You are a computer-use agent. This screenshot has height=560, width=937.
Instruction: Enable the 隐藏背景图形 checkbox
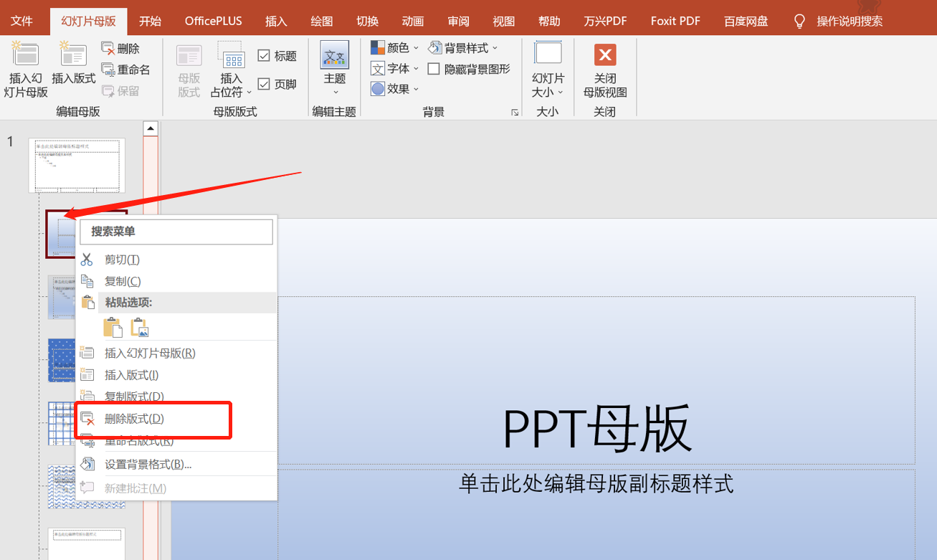click(433, 68)
